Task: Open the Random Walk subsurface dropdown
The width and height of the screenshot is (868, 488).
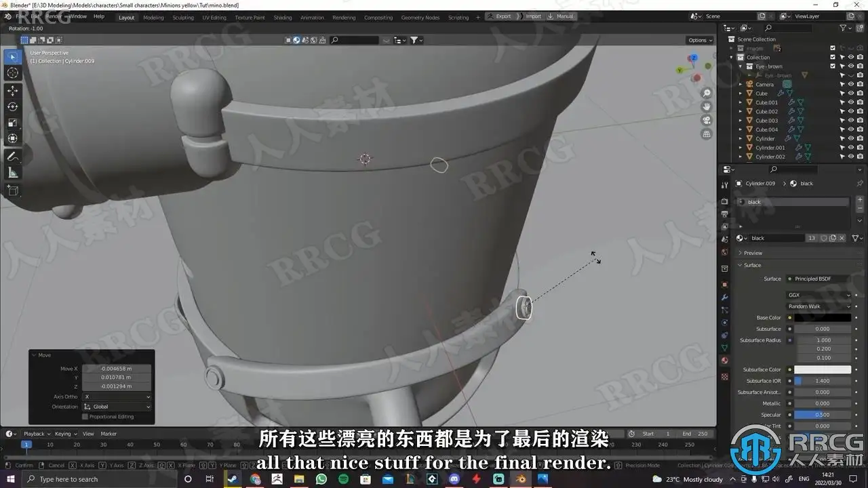Action: click(818, 306)
